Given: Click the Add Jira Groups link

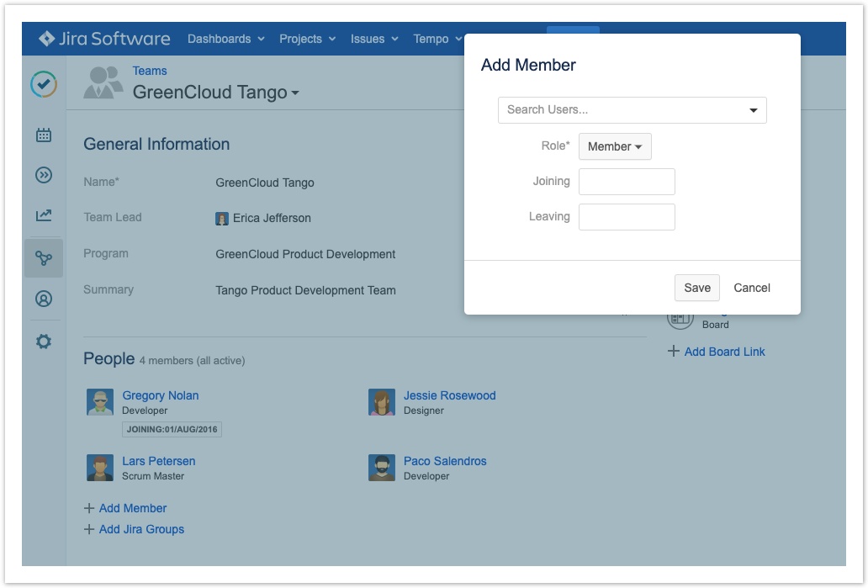Looking at the screenshot, I should pos(141,529).
